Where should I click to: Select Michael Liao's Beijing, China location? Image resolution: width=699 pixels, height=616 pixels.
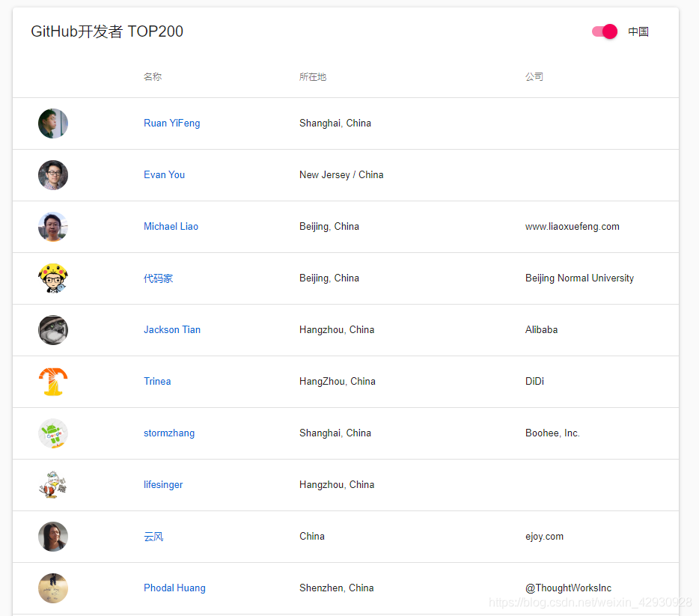point(329,227)
